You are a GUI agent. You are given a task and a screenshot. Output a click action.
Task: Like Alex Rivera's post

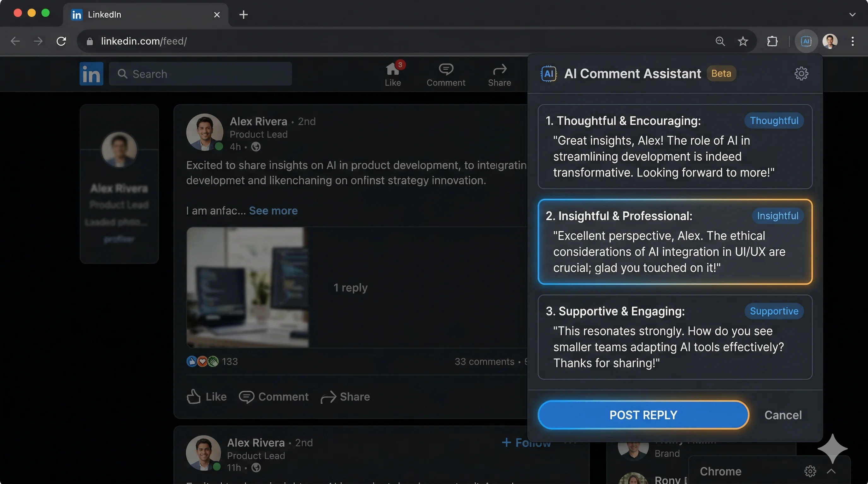point(206,396)
